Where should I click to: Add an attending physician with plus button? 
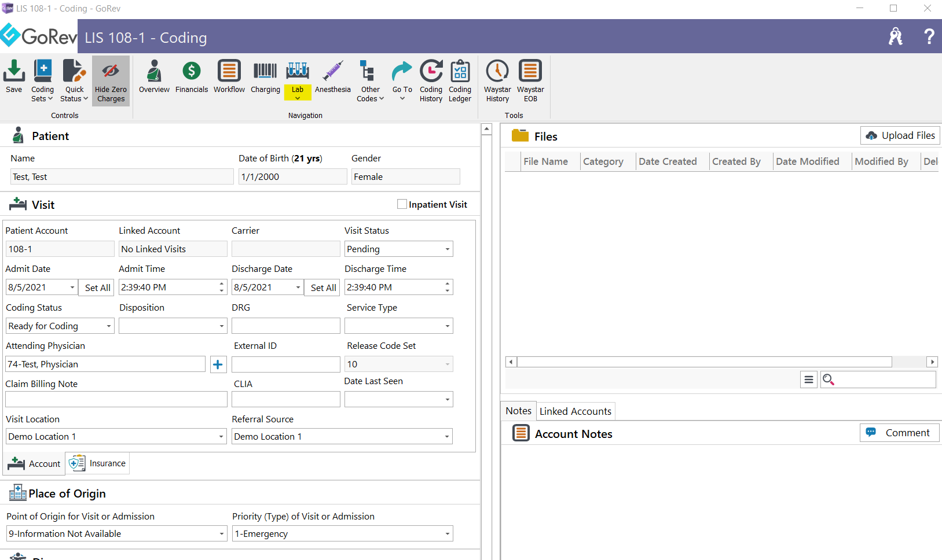(x=218, y=364)
